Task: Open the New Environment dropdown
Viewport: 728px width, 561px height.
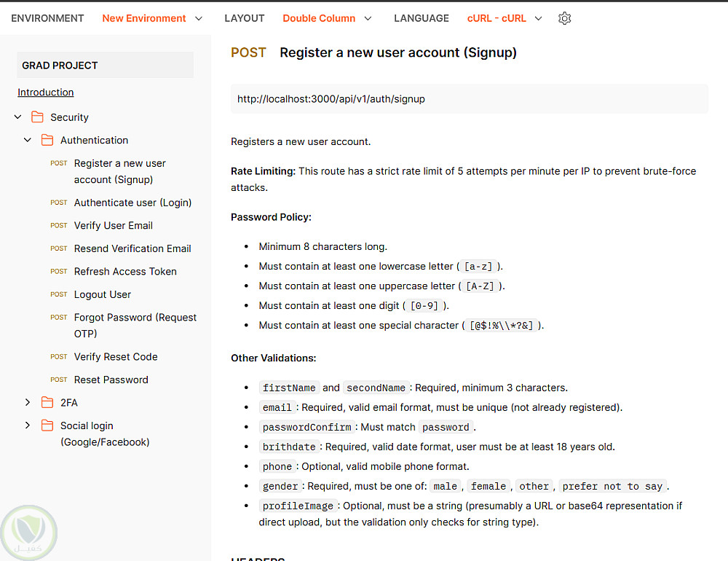Action: point(152,18)
